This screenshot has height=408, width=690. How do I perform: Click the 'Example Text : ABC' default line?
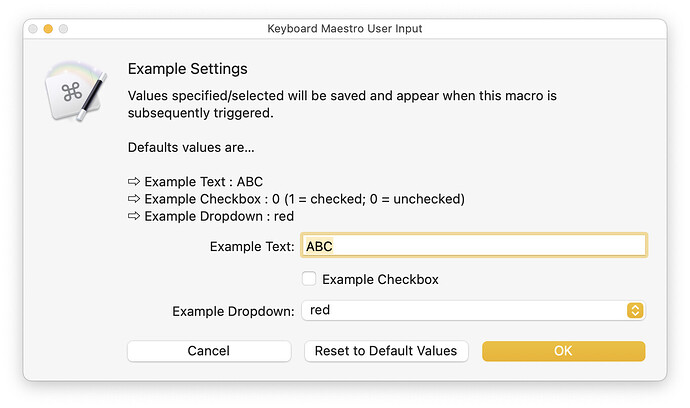pos(195,182)
